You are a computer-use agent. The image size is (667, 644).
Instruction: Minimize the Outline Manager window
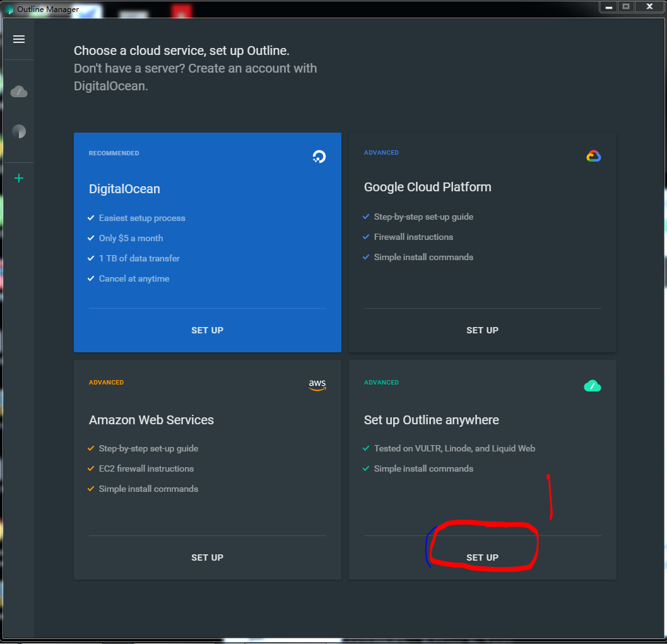pyautogui.click(x=609, y=7)
